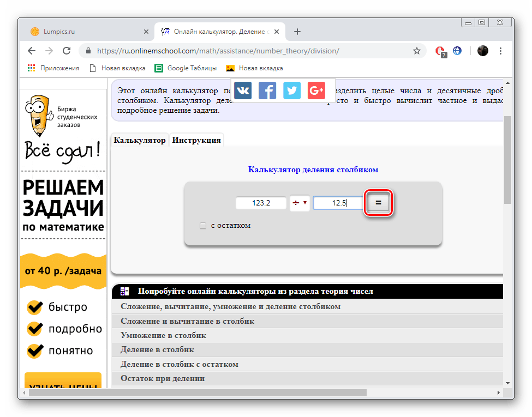Click scroll up arrow of page scrollbar

(x=507, y=83)
